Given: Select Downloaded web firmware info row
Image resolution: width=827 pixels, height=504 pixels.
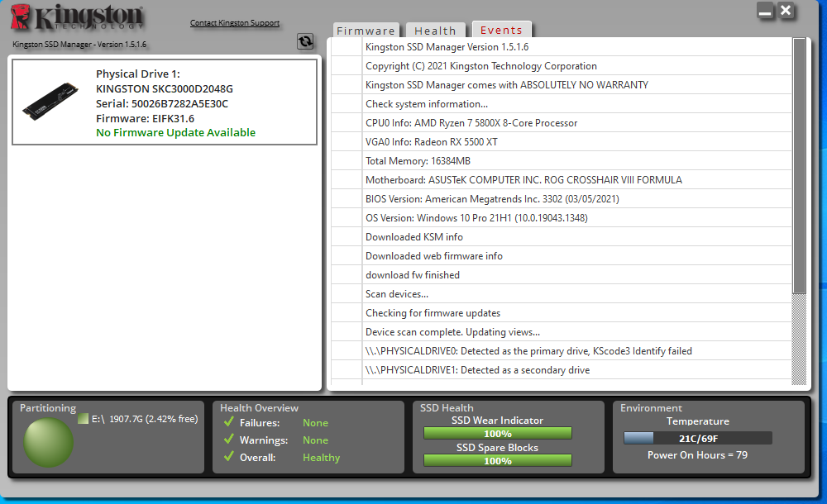Looking at the screenshot, I should click(562, 255).
